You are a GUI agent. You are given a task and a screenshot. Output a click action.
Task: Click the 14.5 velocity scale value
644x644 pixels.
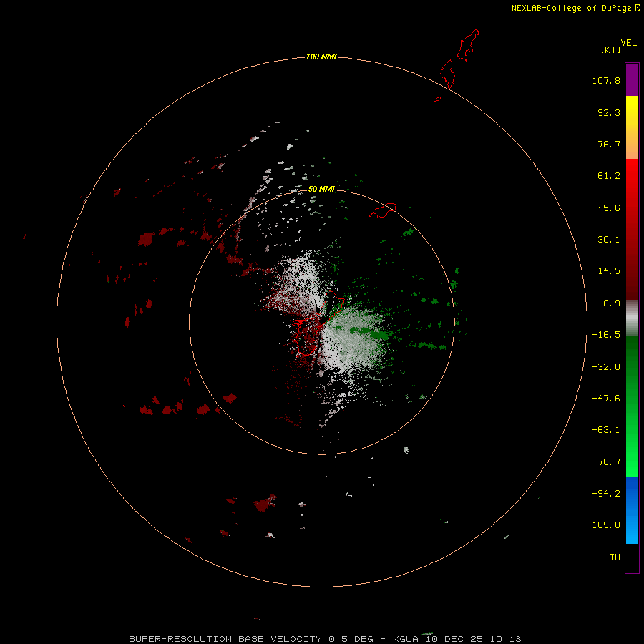tap(609, 271)
